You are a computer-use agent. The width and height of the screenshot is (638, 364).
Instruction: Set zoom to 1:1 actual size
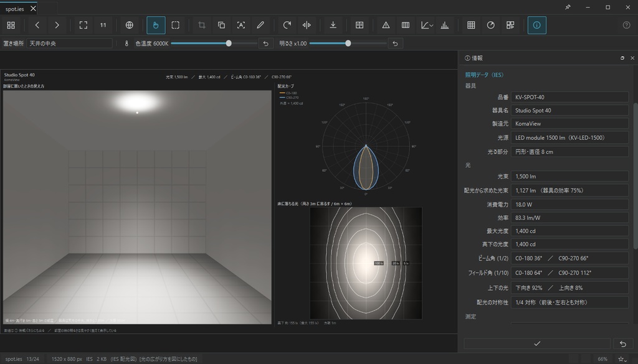point(103,25)
